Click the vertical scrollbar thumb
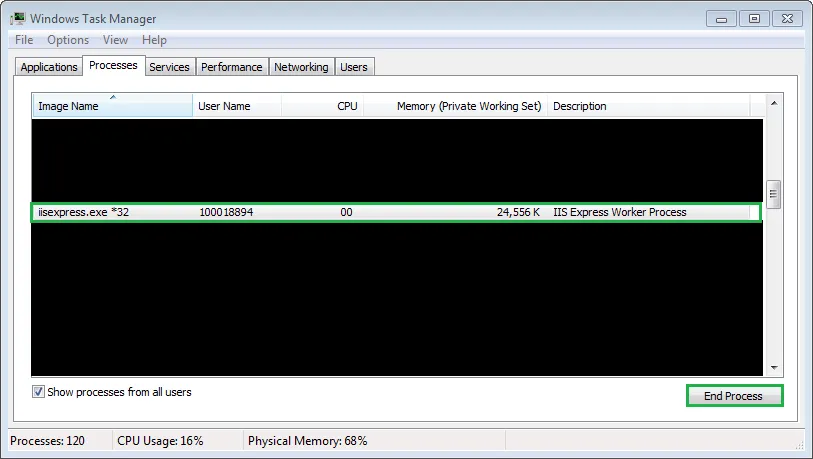Viewport: 813px width, 459px height. pyautogui.click(x=774, y=194)
